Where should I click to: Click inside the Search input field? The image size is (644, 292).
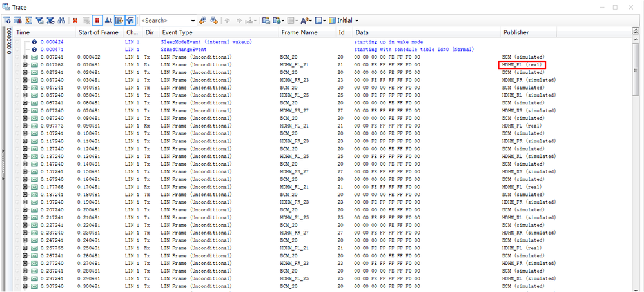pos(164,20)
